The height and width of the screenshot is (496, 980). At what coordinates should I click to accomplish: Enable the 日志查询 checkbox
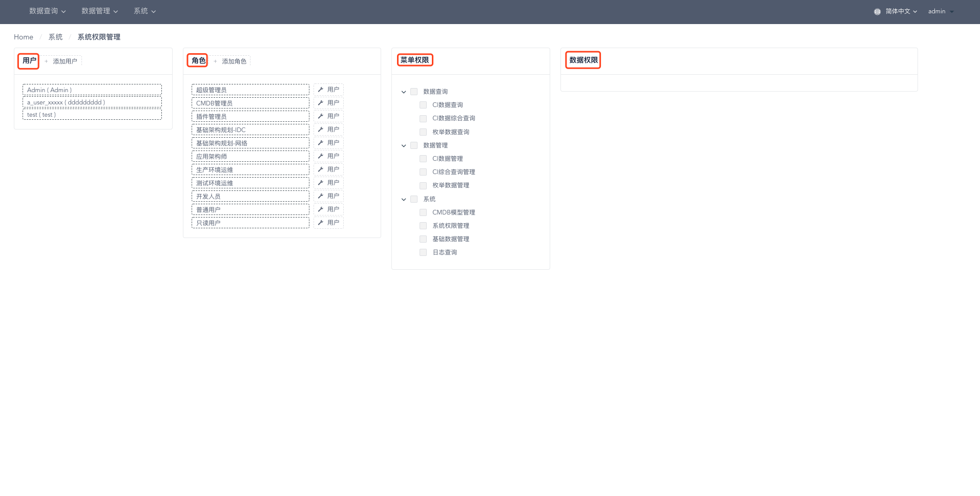[x=423, y=252]
